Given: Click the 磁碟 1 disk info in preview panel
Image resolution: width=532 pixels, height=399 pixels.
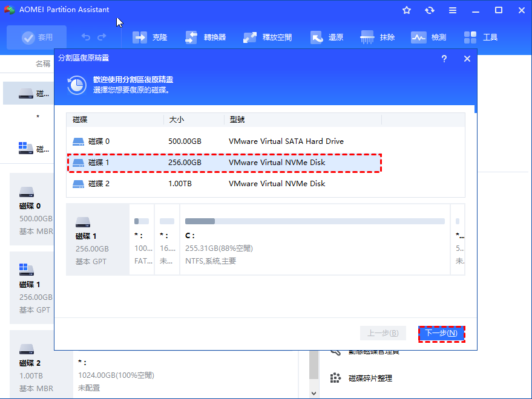Looking at the screenshot, I should pos(97,239).
